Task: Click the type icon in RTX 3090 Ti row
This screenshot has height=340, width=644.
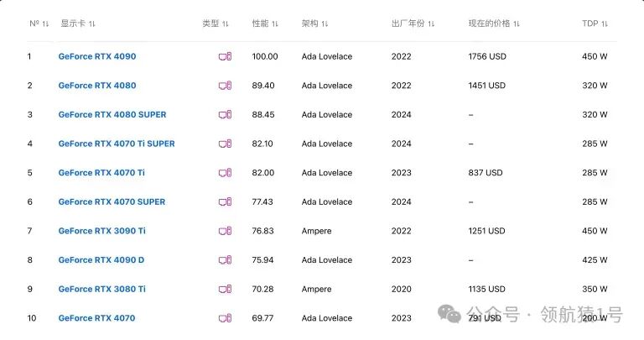Action: pos(225,231)
